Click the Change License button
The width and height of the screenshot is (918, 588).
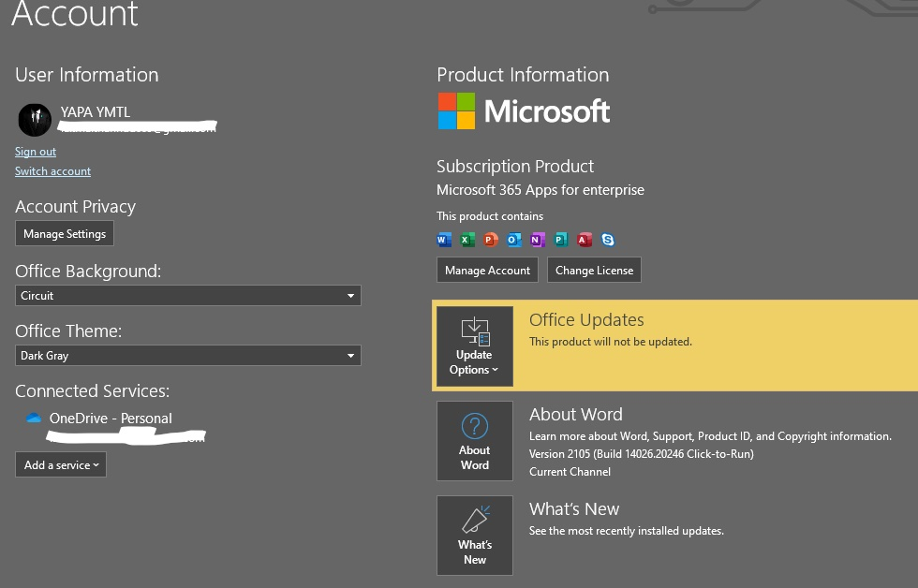point(594,271)
